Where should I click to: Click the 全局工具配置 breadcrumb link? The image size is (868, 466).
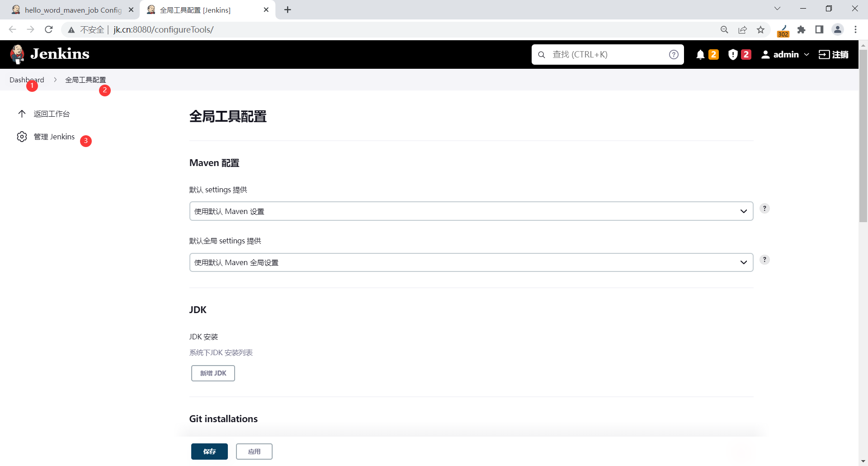coord(85,80)
